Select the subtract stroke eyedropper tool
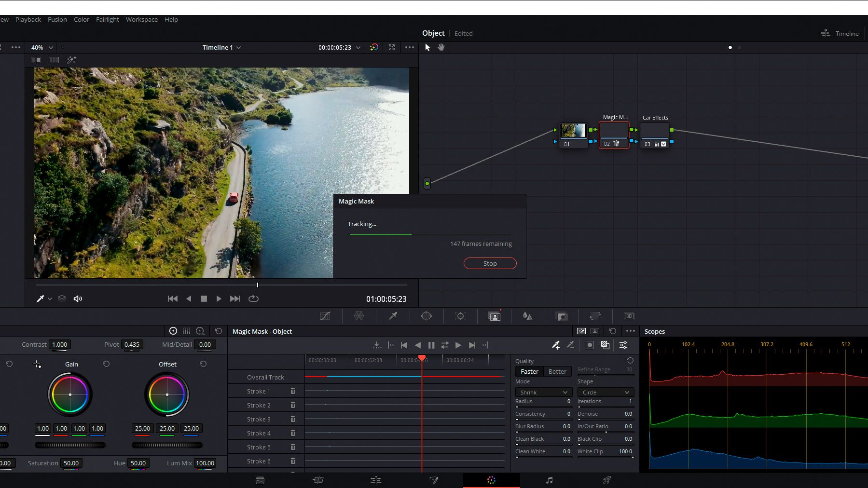Viewport: 868px width, 488px height. point(570,345)
